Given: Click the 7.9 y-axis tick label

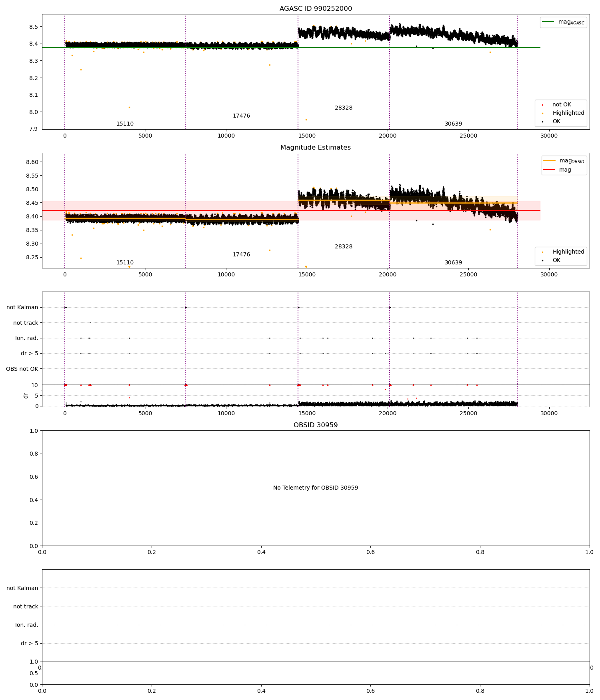Looking at the screenshot, I should coord(34,129).
